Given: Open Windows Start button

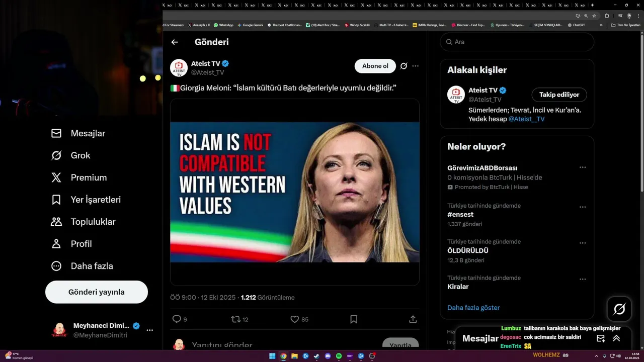Looking at the screenshot, I should [272, 356].
